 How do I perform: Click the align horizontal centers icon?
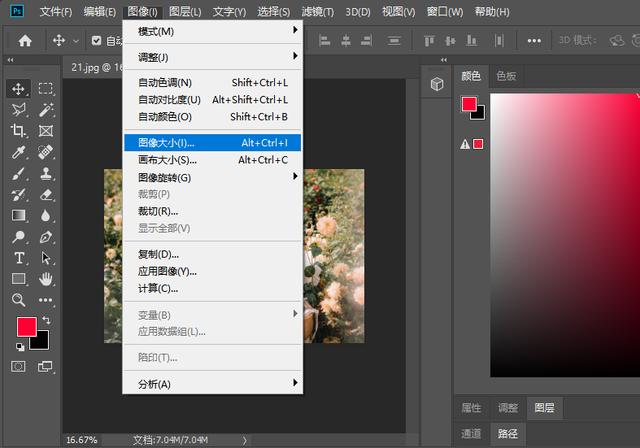346,40
